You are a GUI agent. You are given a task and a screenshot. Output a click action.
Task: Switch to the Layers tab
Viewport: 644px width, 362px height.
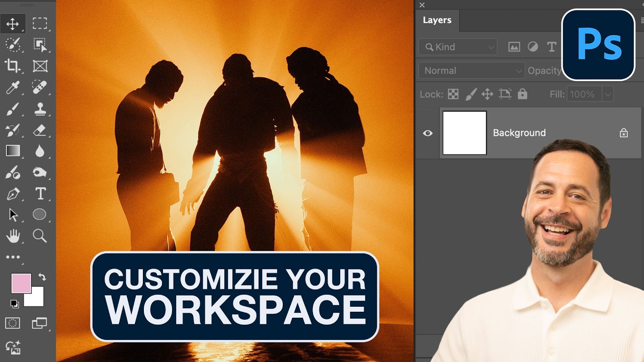(437, 20)
